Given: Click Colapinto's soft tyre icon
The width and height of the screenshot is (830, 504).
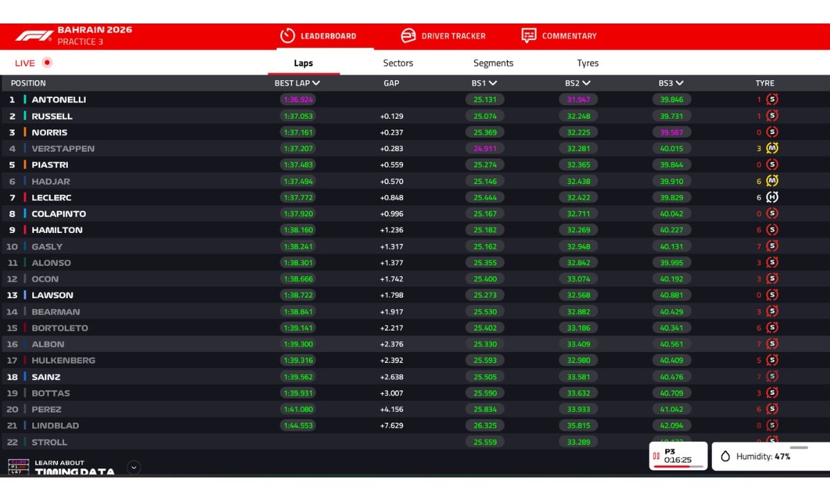Looking at the screenshot, I should click(773, 214).
